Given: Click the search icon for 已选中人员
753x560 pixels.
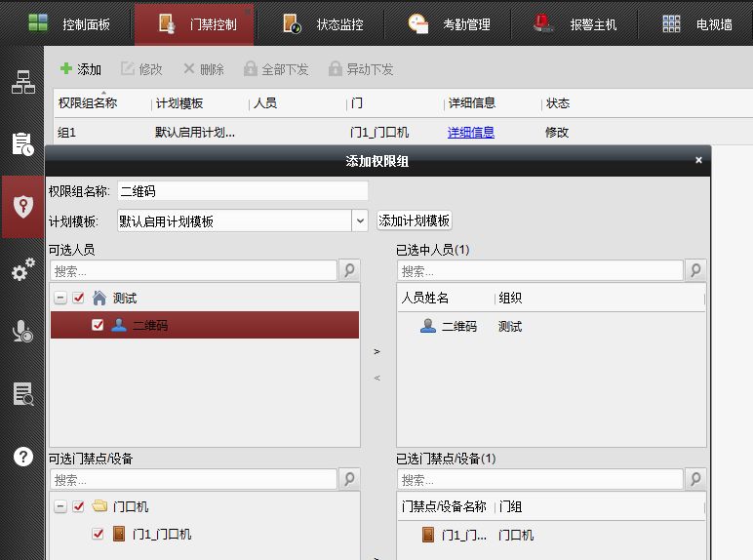Looking at the screenshot, I should (695, 270).
